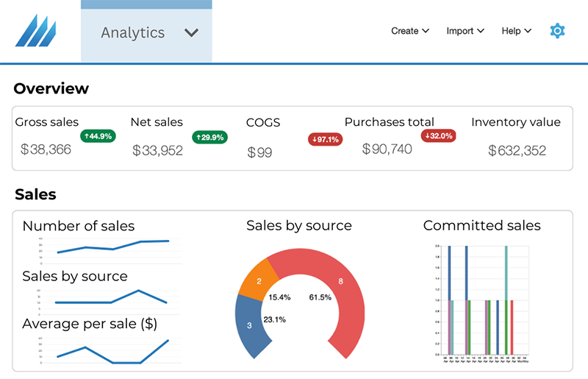
Task: Click the Inventory value $632,352 figure
Action: pyautogui.click(x=517, y=151)
